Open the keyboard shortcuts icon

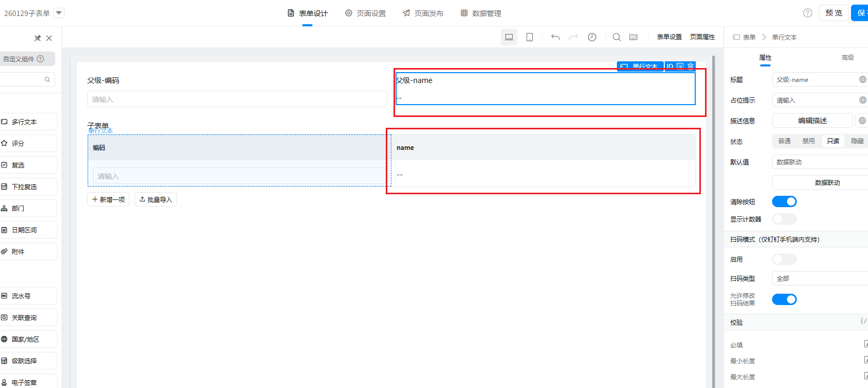click(634, 37)
